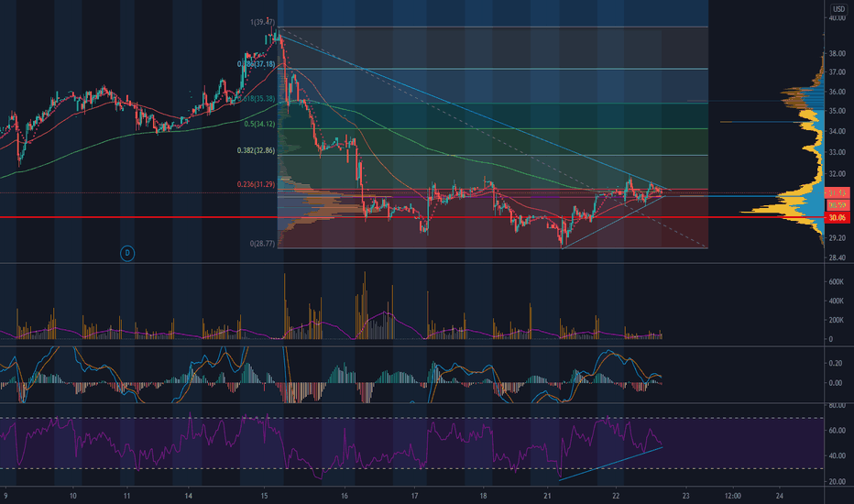
Task: Click the 32.00 price scale label
Action: (838, 174)
